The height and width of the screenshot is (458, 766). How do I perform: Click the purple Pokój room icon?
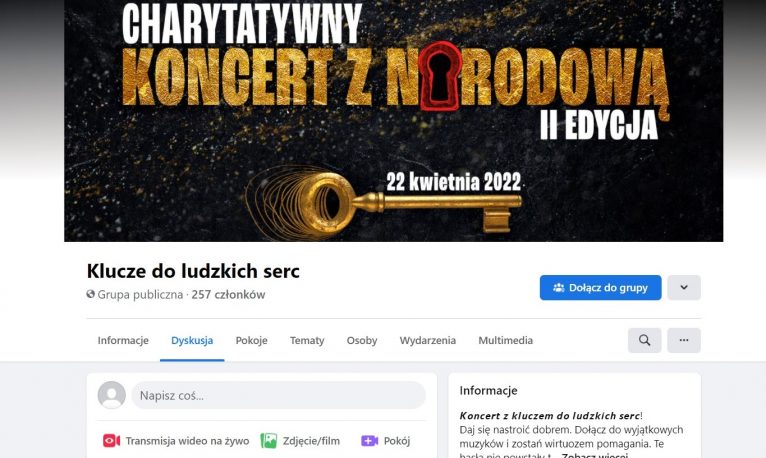click(x=369, y=441)
